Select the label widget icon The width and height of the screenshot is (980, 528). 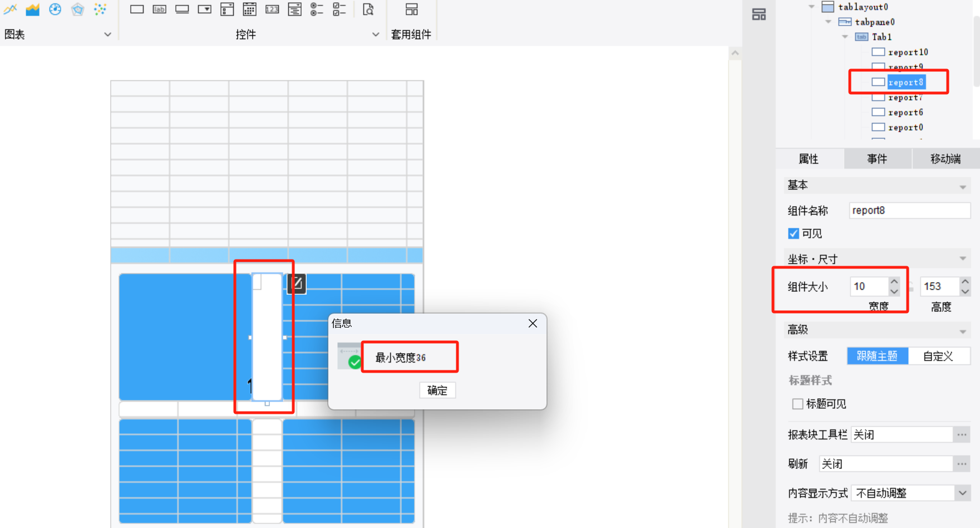[x=160, y=9]
